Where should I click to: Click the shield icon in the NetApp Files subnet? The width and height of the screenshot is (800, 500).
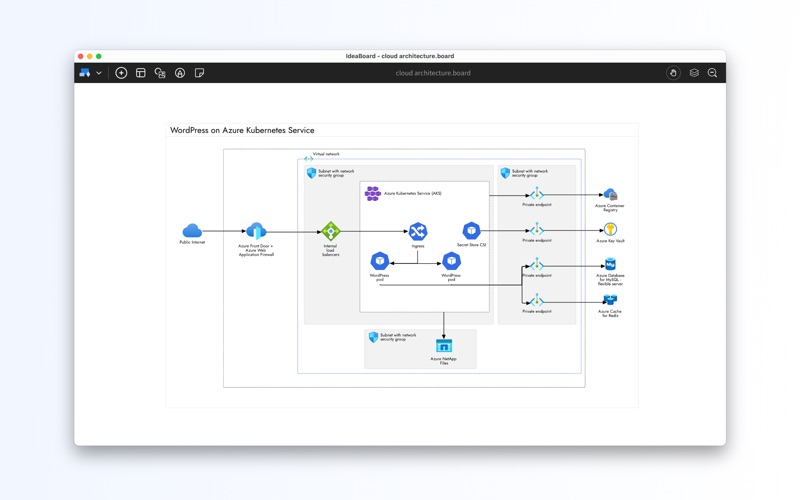(373, 337)
